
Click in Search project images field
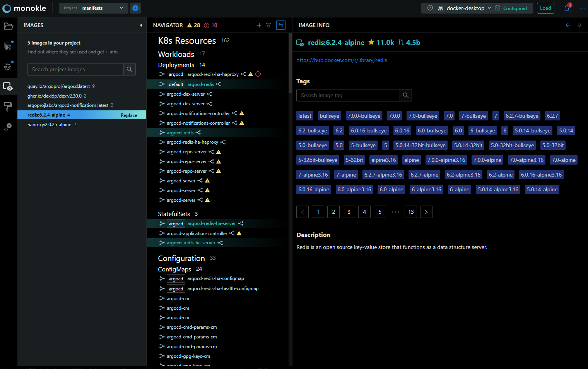[75, 69]
